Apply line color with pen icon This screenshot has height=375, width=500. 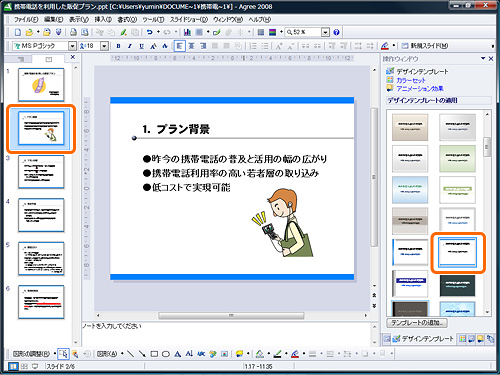point(277,354)
